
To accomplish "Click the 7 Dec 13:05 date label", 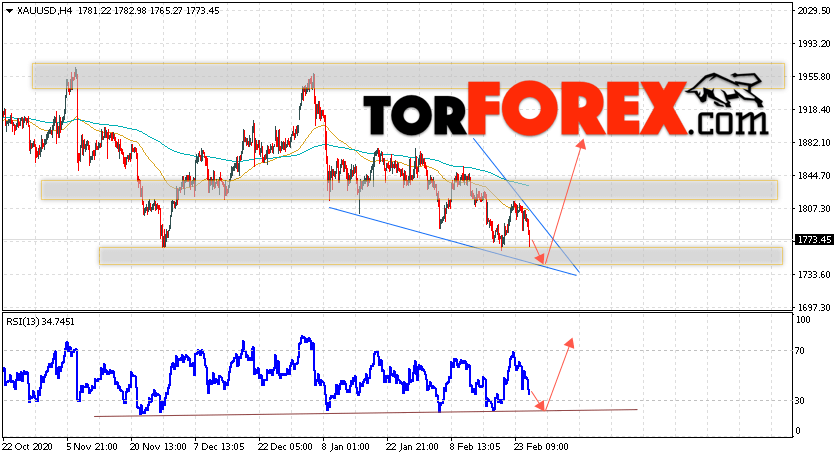I will tap(219, 447).
